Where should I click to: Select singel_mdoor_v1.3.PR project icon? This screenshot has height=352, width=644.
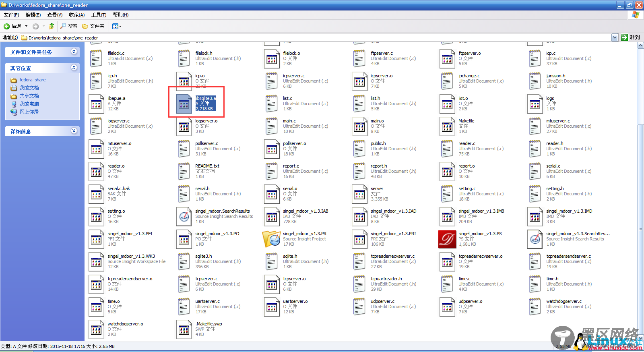coord(272,239)
